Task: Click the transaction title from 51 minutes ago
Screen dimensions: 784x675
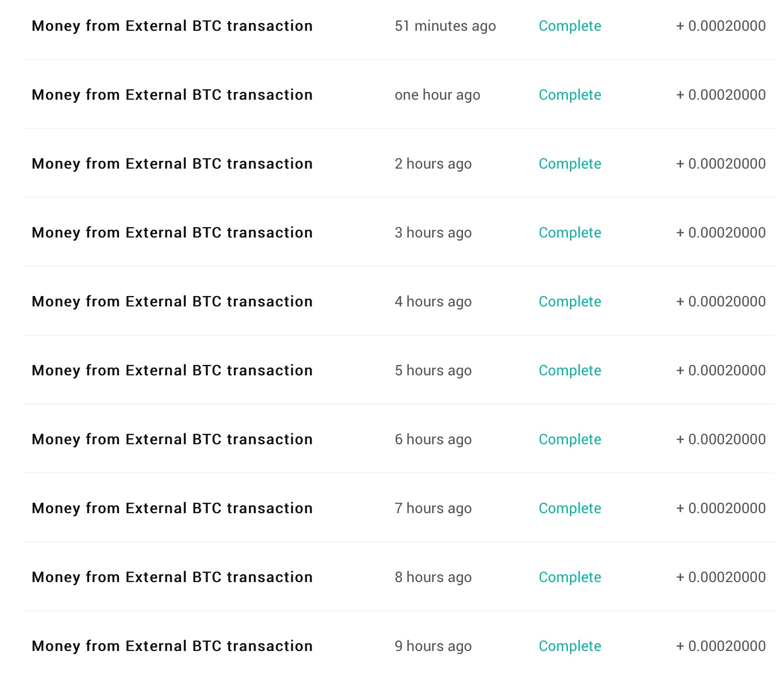Action: tap(172, 26)
